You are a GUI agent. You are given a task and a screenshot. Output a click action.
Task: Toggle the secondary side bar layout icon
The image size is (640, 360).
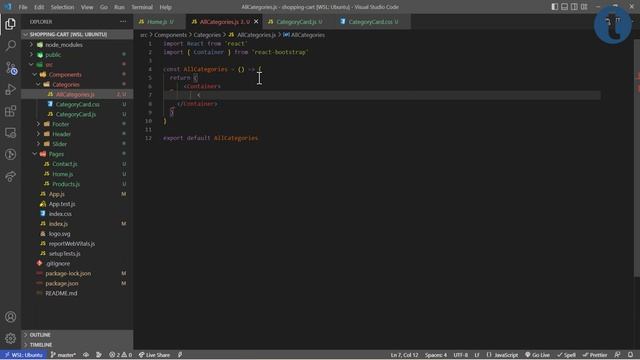[574, 7]
